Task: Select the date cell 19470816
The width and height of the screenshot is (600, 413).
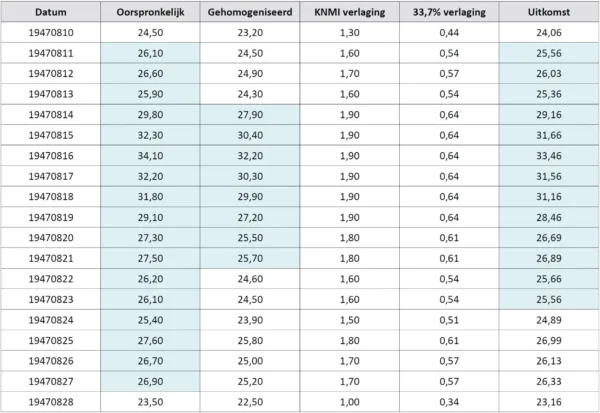Action: coord(50,157)
